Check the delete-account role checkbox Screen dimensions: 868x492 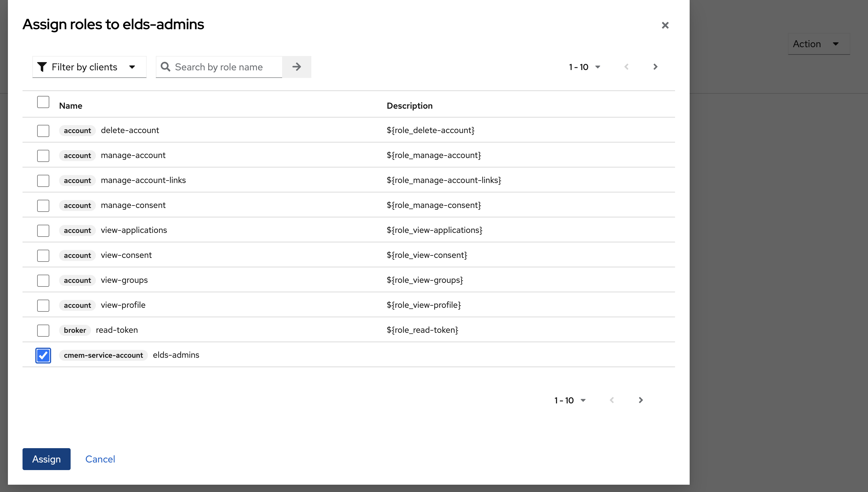click(x=43, y=131)
